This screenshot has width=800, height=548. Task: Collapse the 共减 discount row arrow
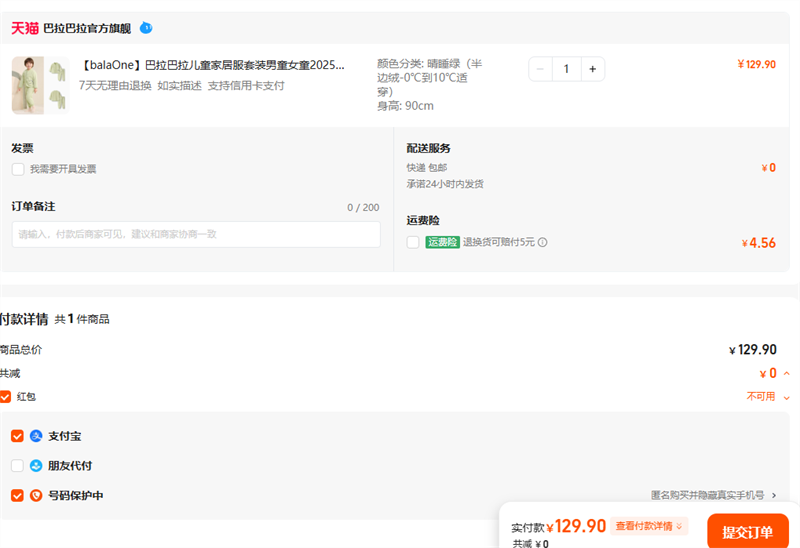tap(786, 374)
